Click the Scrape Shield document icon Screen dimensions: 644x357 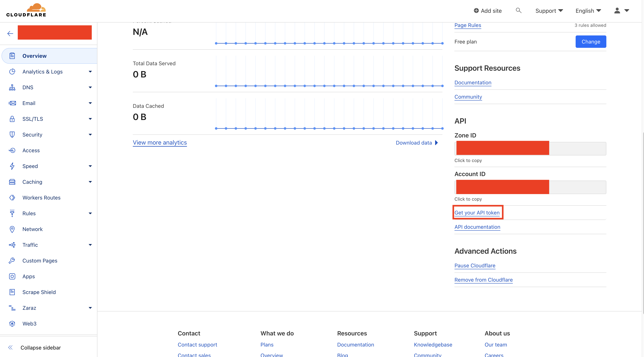click(x=12, y=292)
